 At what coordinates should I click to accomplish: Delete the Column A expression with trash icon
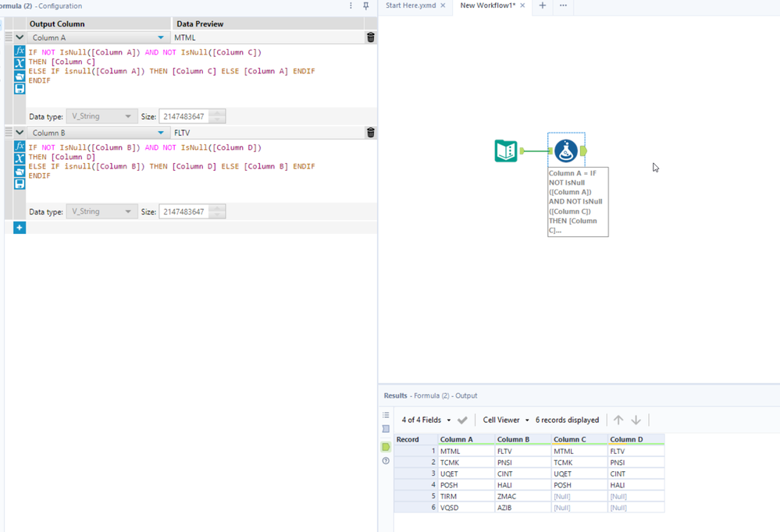[x=371, y=37]
